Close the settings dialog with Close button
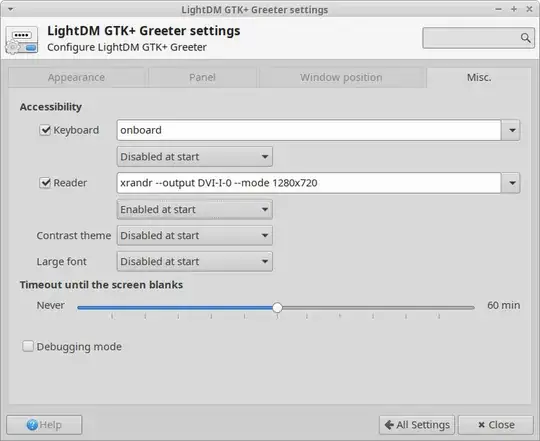 [496, 425]
